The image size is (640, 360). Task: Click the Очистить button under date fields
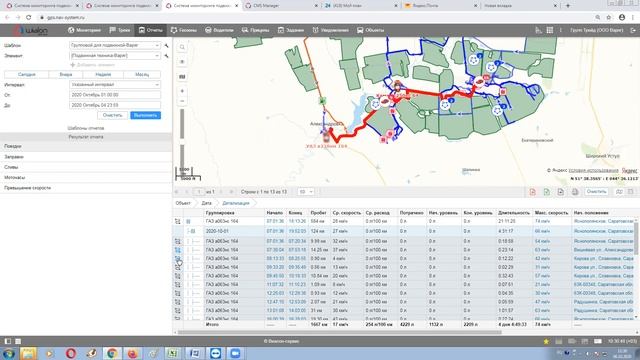[112, 115]
